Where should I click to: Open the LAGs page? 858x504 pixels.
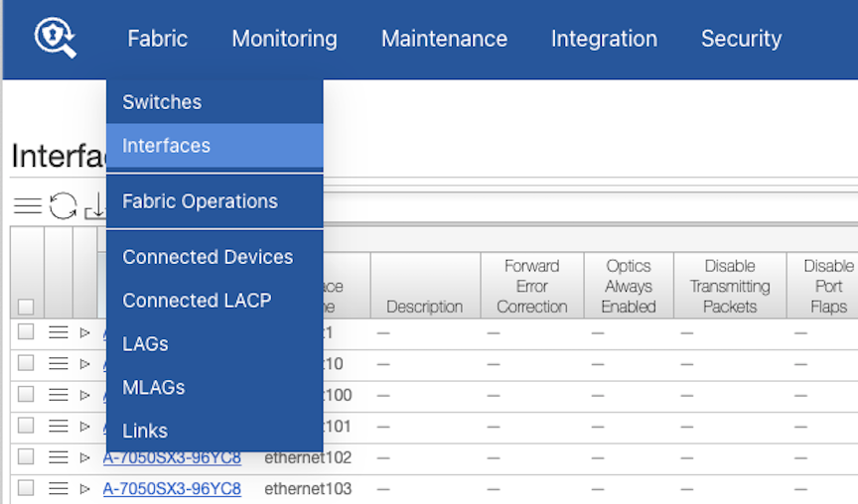tap(215, 344)
